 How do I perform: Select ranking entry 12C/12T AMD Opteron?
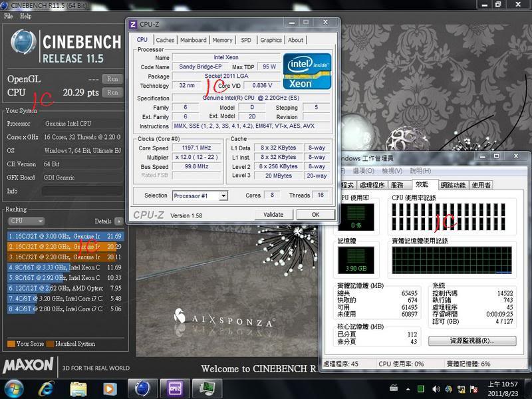pyautogui.click(x=65, y=289)
